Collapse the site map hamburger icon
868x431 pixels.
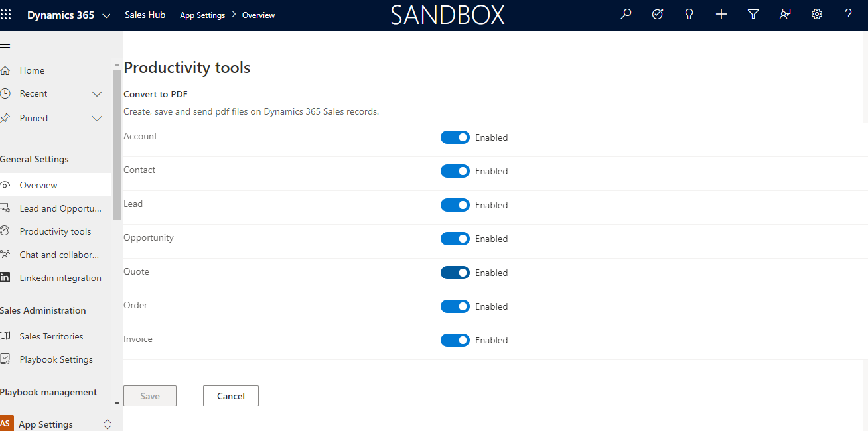point(5,44)
